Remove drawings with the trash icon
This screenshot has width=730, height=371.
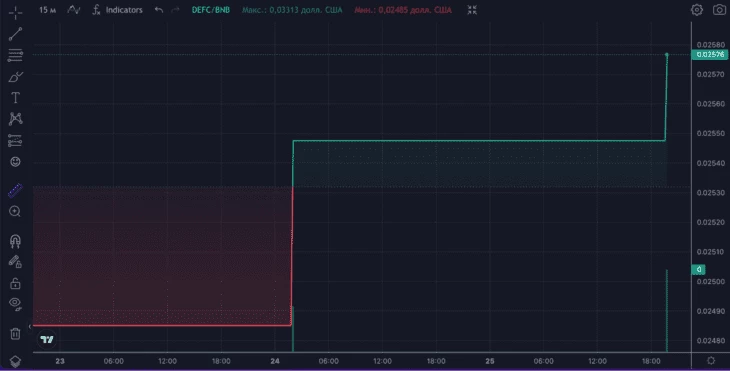tap(15, 334)
